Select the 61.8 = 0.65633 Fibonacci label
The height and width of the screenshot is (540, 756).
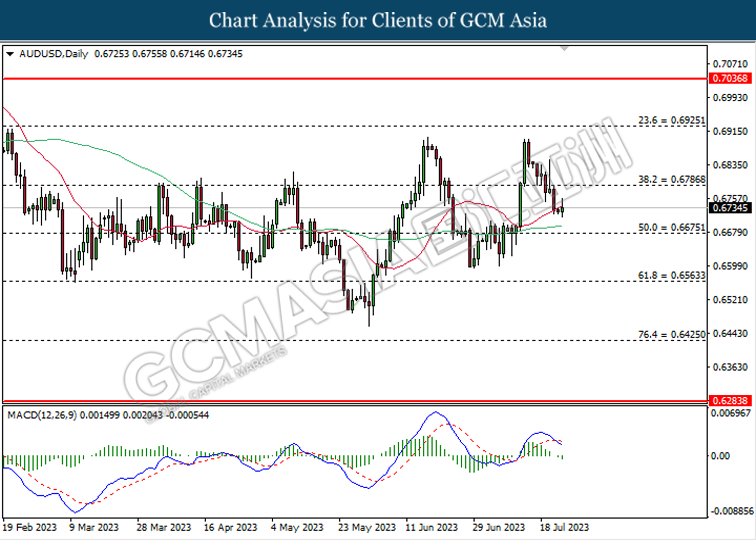672,275
